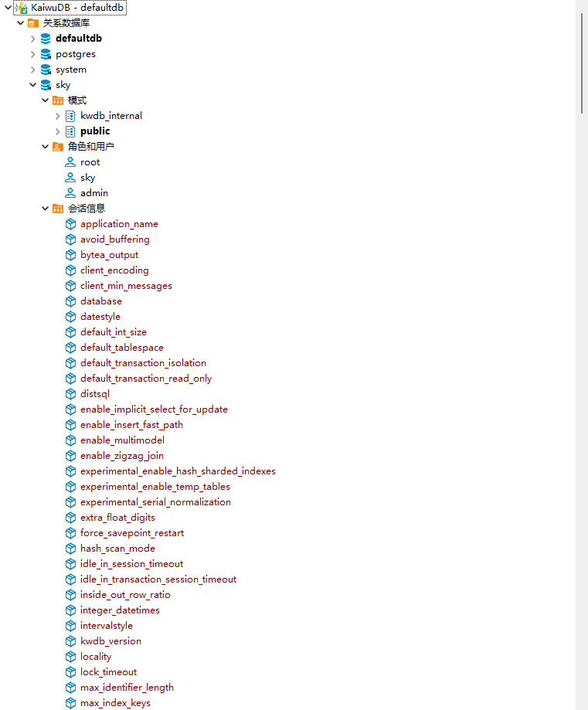Image resolution: width=588 pixels, height=710 pixels.
Task: Expand the kwdb_internal schema
Action: [x=57, y=116]
